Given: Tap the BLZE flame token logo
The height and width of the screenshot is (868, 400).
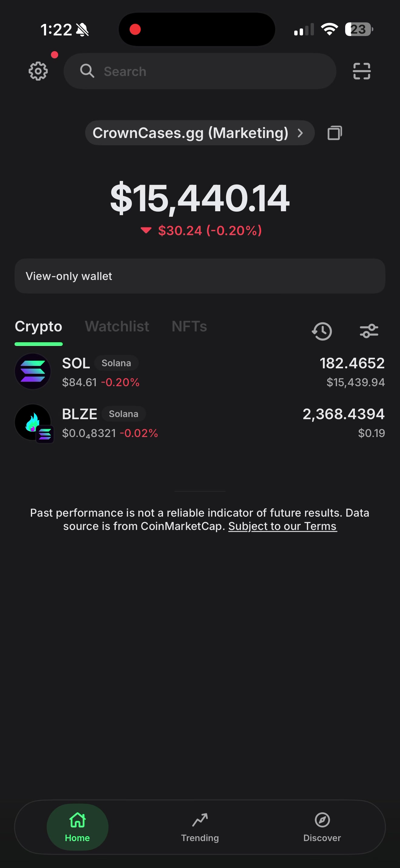Looking at the screenshot, I should click(x=33, y=422).
